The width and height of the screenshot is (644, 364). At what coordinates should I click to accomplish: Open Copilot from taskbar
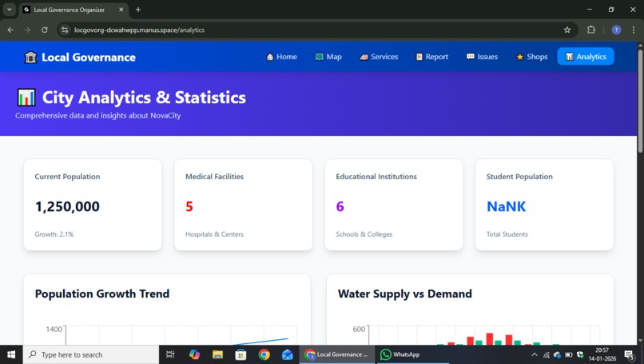(194, 354)
